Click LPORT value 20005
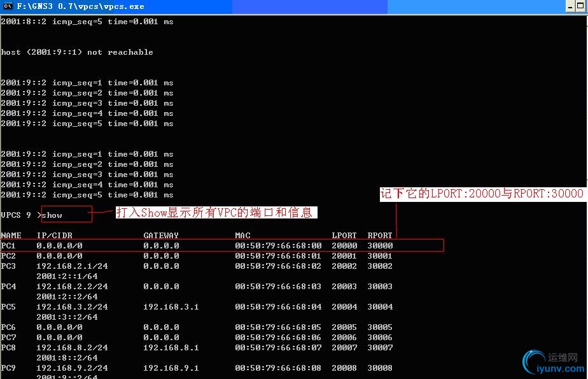This screenshot has height=379, width=588. point(344,327)
